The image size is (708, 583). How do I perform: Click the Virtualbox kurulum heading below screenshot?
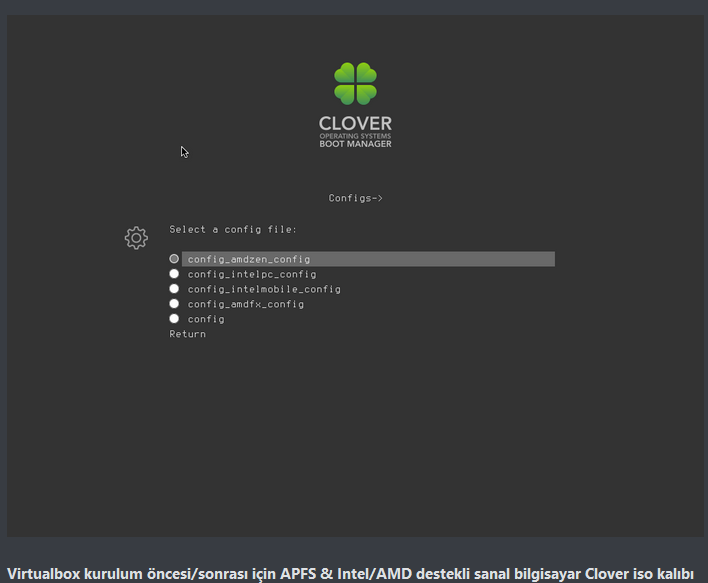tap(350, 574)
